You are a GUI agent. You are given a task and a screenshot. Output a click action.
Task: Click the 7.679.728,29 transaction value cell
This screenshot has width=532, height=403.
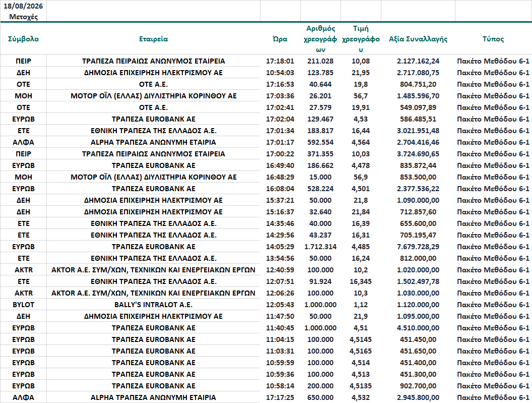[x=418, y=247]
